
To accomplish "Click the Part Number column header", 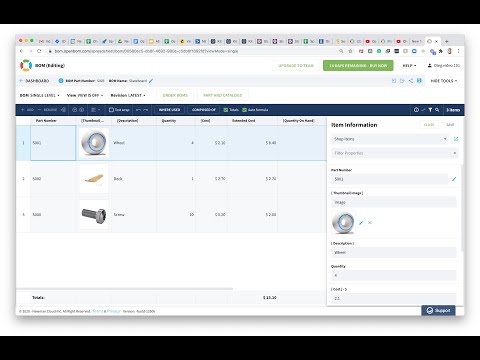I will 46,121.
